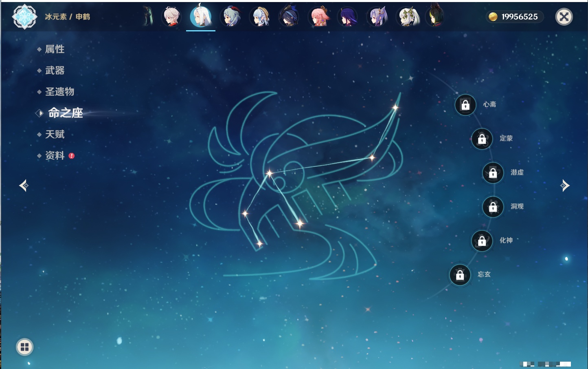Open the locked 潜虚 constellation node
Image resolution: width=588 pixels, height=369 pixels.
pyautogui.click(x=493, y=173)
